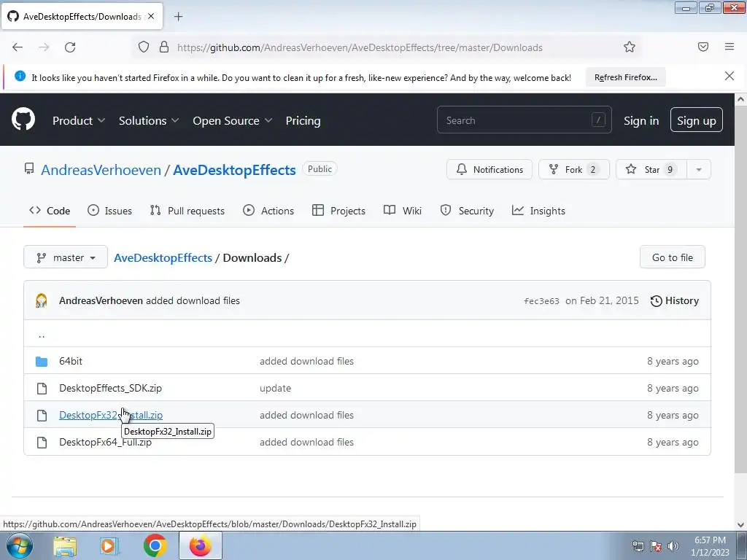Open commit hash fec3e63
Viewport: 747px width, 560px height.
(x=542, y=301)
